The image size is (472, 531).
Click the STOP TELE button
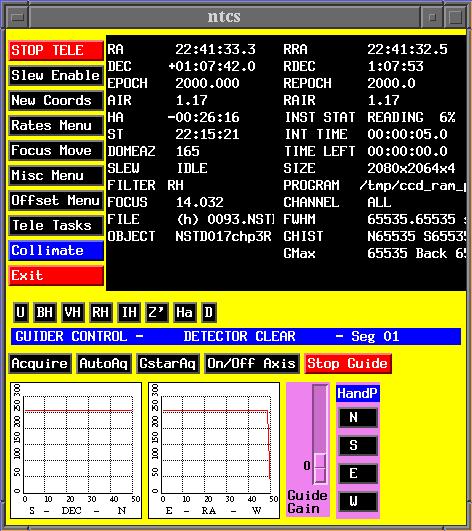pos(56,51)
